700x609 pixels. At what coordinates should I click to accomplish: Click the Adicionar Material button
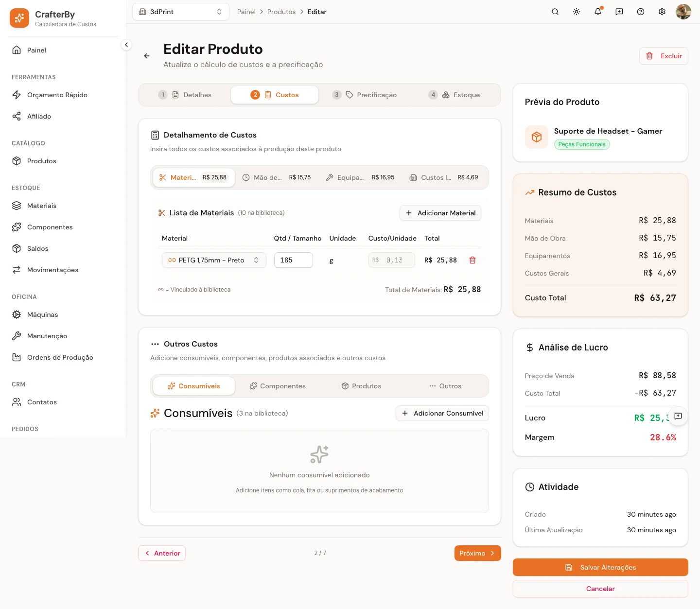pos(440,213)
